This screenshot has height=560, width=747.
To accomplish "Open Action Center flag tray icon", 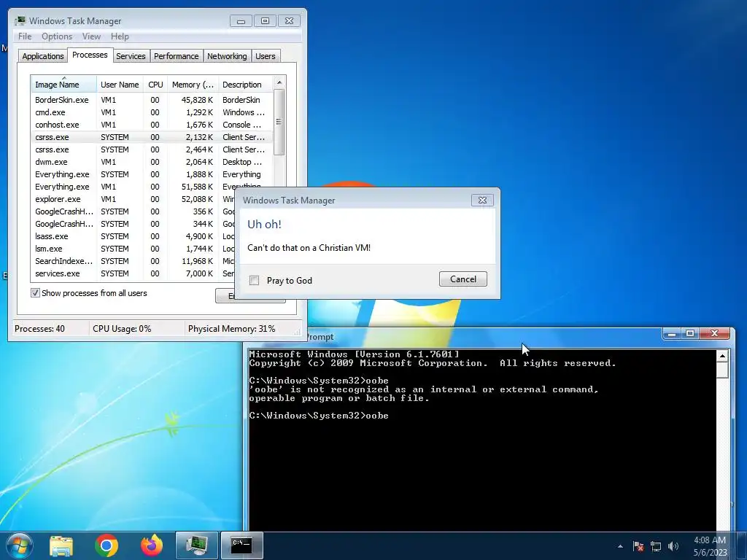I will pyautogui.click(x=638, y=546).
